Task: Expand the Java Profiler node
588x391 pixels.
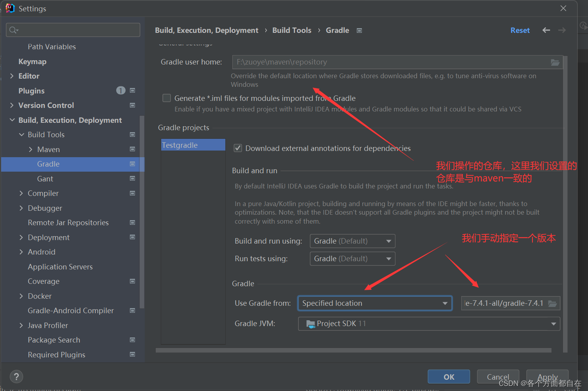Action: click(x=21, y=325)
